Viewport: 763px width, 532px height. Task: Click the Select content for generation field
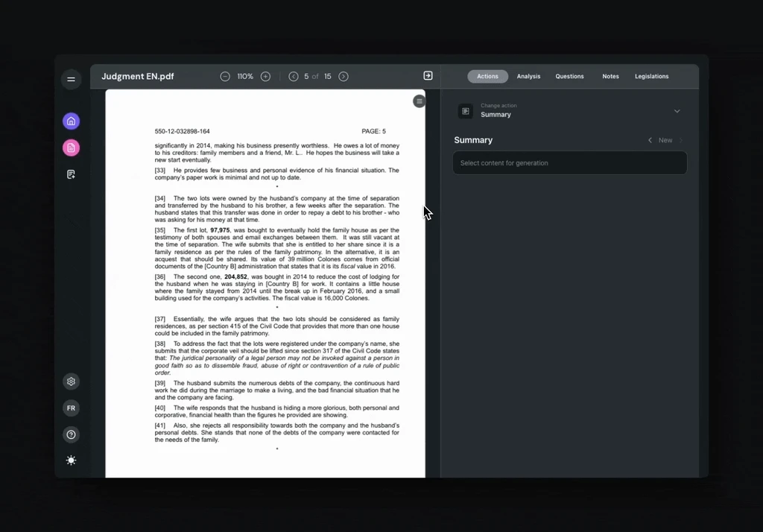[x=569, y=162]
